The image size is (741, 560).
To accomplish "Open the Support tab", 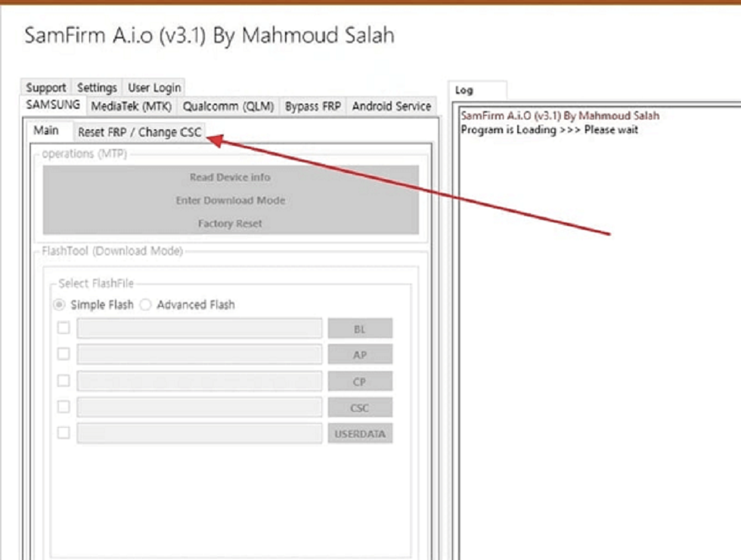I will pos(46,88).
